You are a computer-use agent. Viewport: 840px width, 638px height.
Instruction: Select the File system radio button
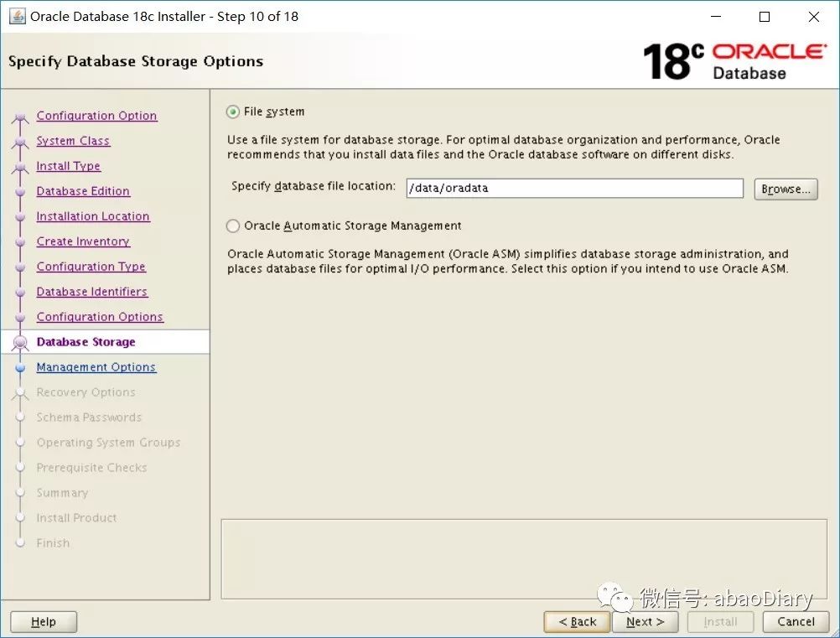(232, 112)
